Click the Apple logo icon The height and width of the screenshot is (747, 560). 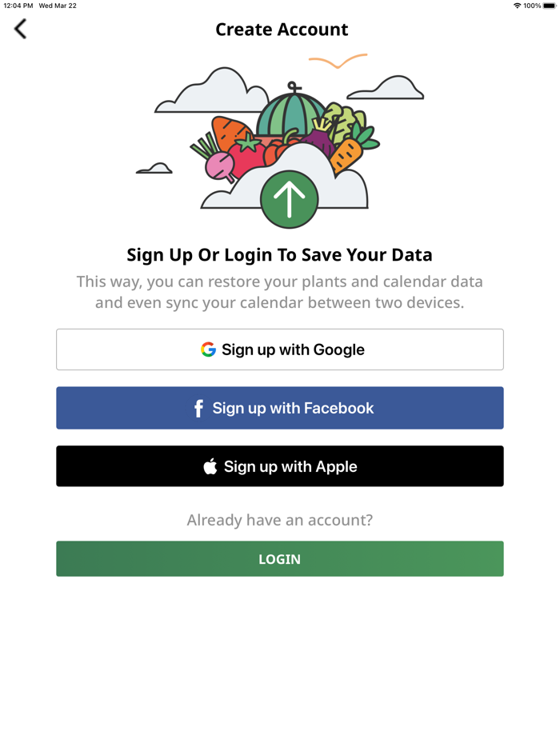209,466
